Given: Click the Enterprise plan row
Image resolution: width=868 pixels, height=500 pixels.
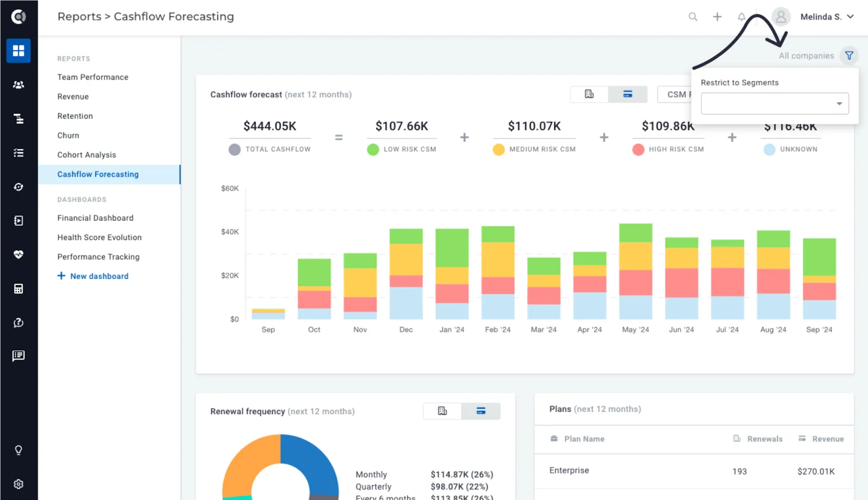Looking at the screenshot, I should point(694,471).
